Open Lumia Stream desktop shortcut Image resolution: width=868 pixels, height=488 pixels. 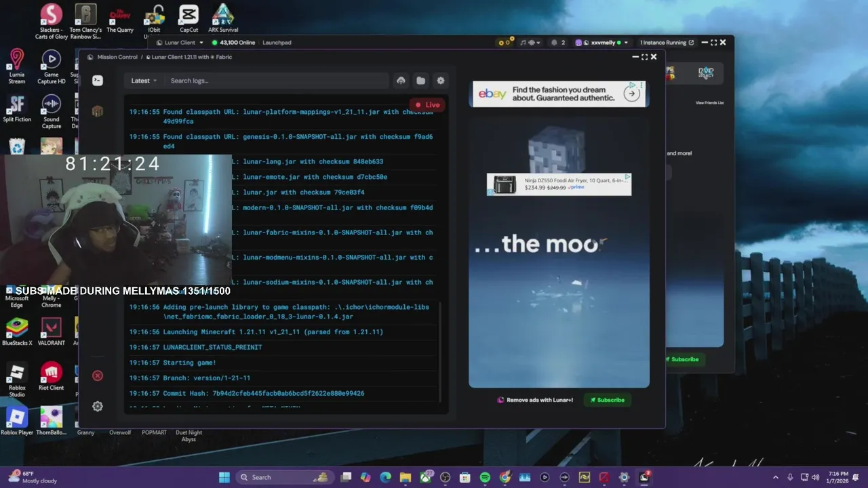pyautogui.click(x=17, y=66)
